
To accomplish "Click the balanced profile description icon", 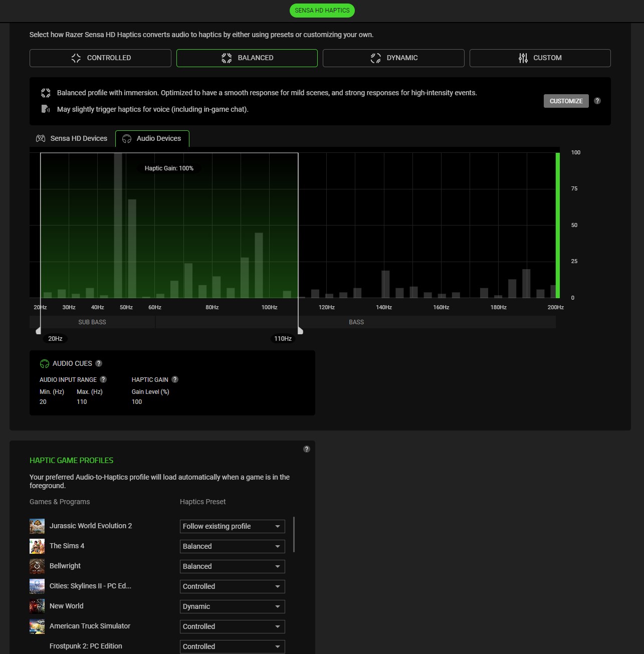I will click(46, 93).
